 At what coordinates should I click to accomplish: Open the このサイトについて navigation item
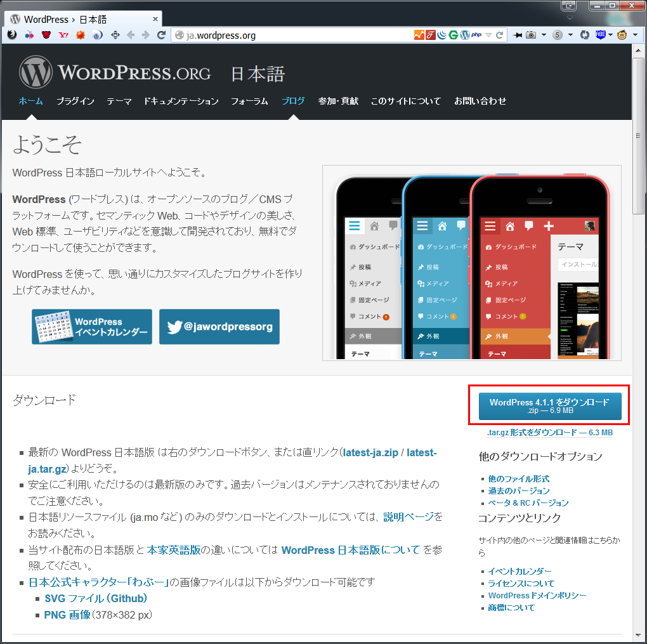pyautogui.click(x=406, y=101)
